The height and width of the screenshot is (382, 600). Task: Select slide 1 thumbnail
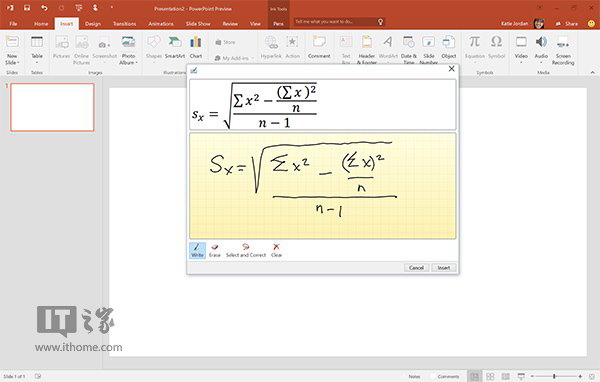[52, 107]
